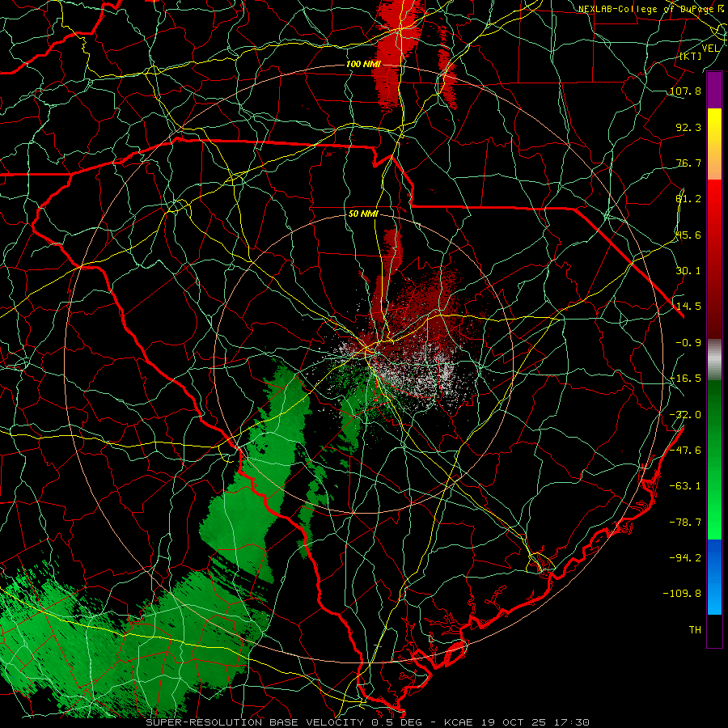The width and height of the screenshot is (728, 728).
Task: Click the purple segment of velocity color bar
Action: (x=714, y=90)
